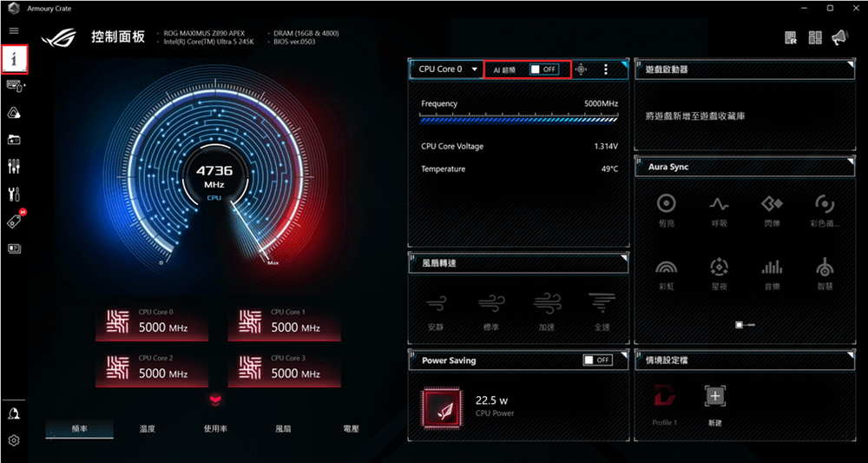Select Aura Sync smart (智慧) effect
868x463 pixels.
825,274
